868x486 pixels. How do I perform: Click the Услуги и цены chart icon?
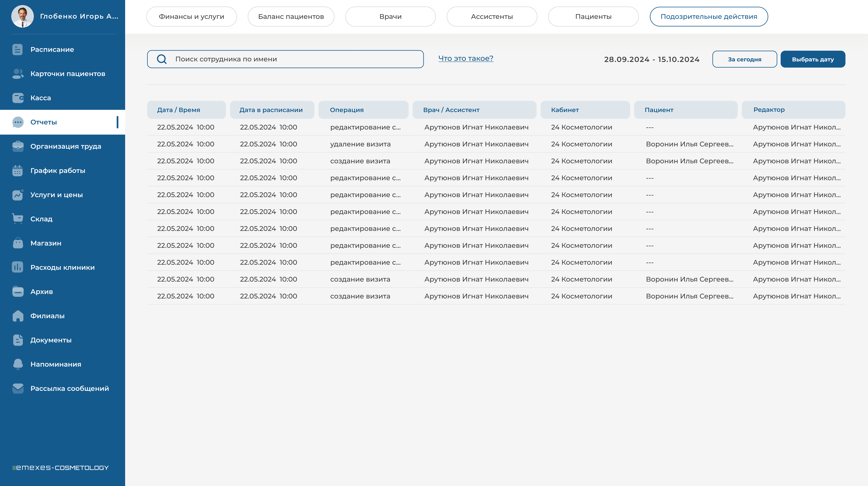18,195
